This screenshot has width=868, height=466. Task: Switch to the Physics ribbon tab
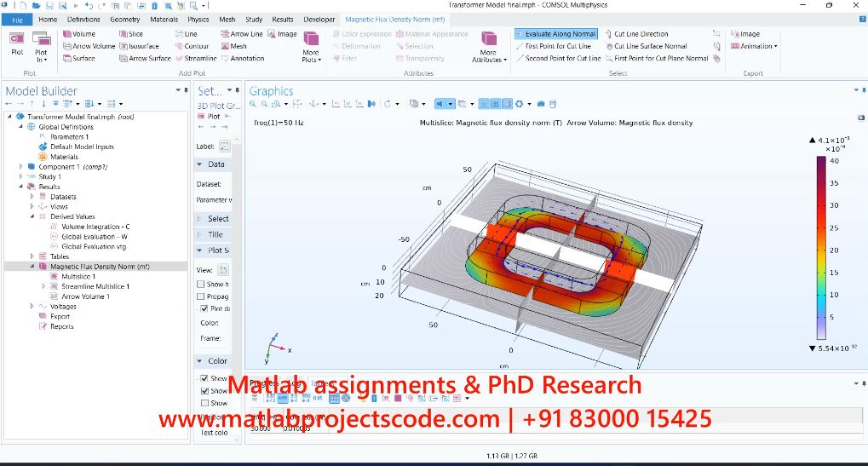(x=198, y=20)
